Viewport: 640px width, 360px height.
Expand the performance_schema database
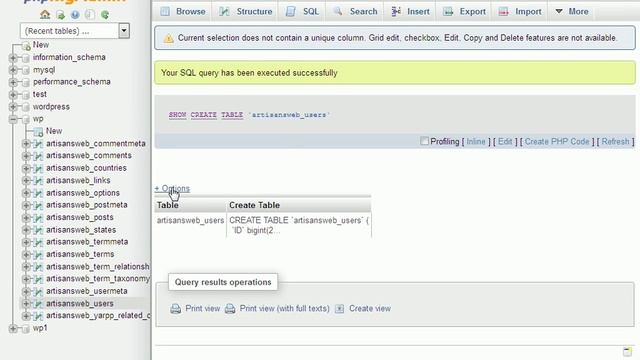pos(13,82)
